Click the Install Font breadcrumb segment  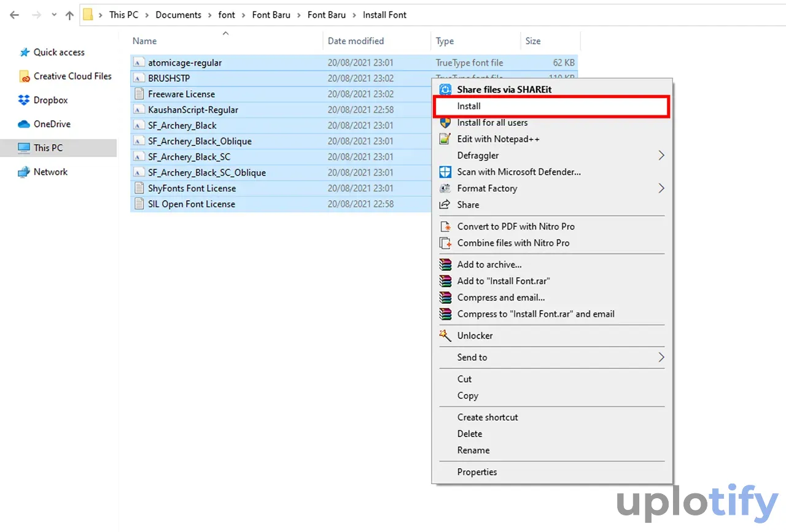coord(385,15)
